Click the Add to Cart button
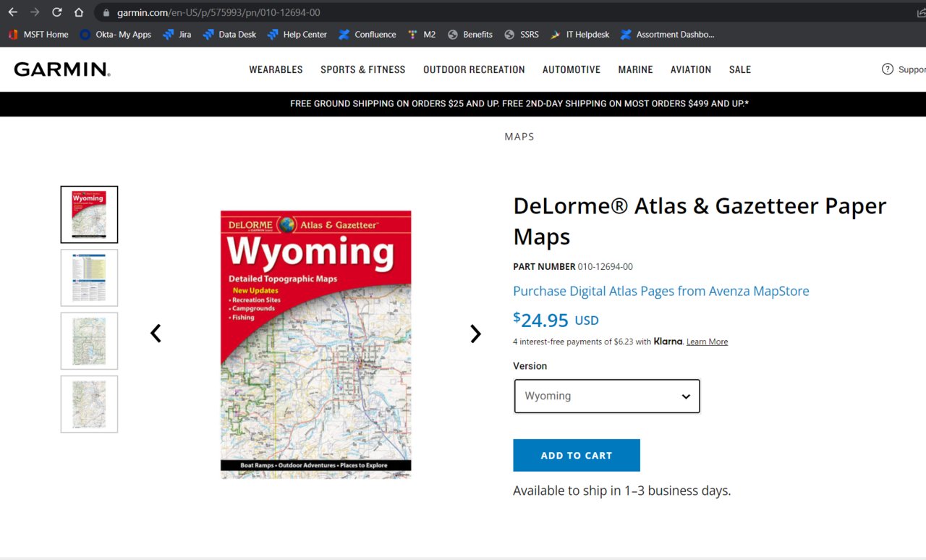Viewport: 926px width, 560px height. pos(577,455)
